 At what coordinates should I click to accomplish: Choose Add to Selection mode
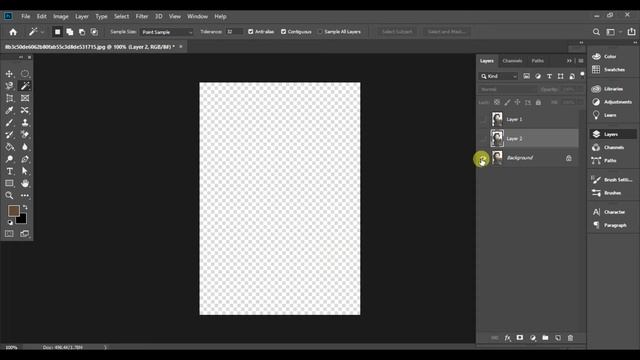(x=70, y=32)
